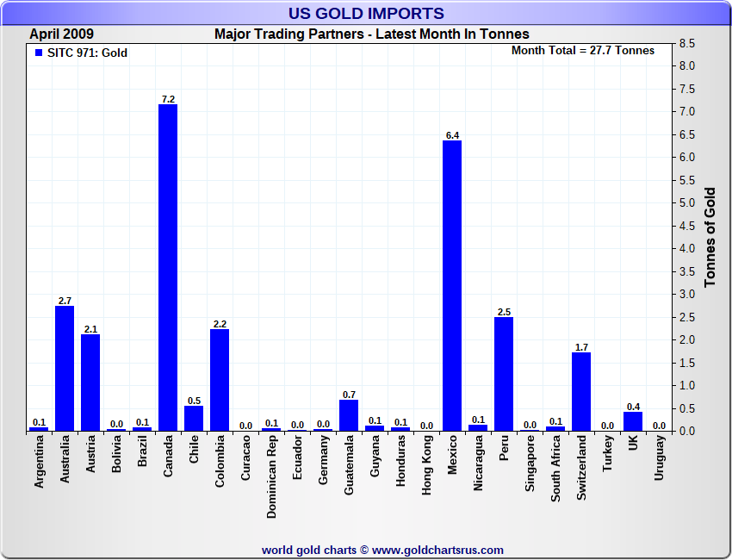Click the 'Honduras' axis label
The height and width of the screenshot is (560, 732).
point(400,461)
